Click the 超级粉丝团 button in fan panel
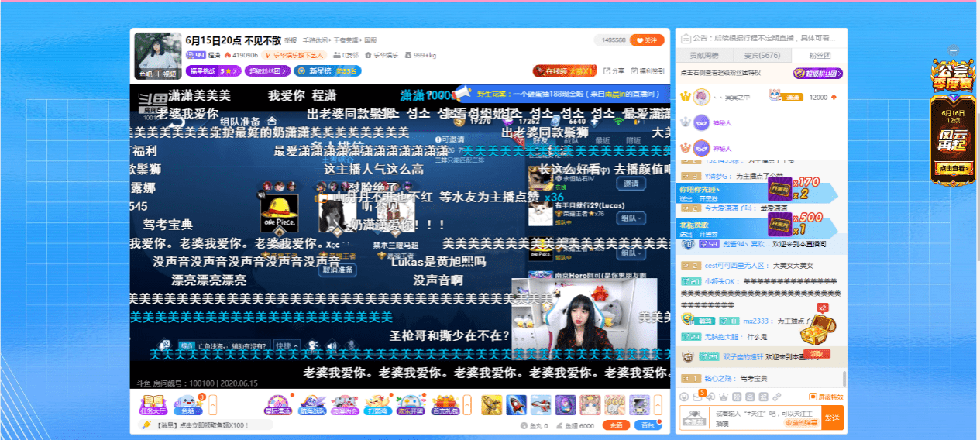The height and width of the screenshot is (440, 980). click(817, 73)
